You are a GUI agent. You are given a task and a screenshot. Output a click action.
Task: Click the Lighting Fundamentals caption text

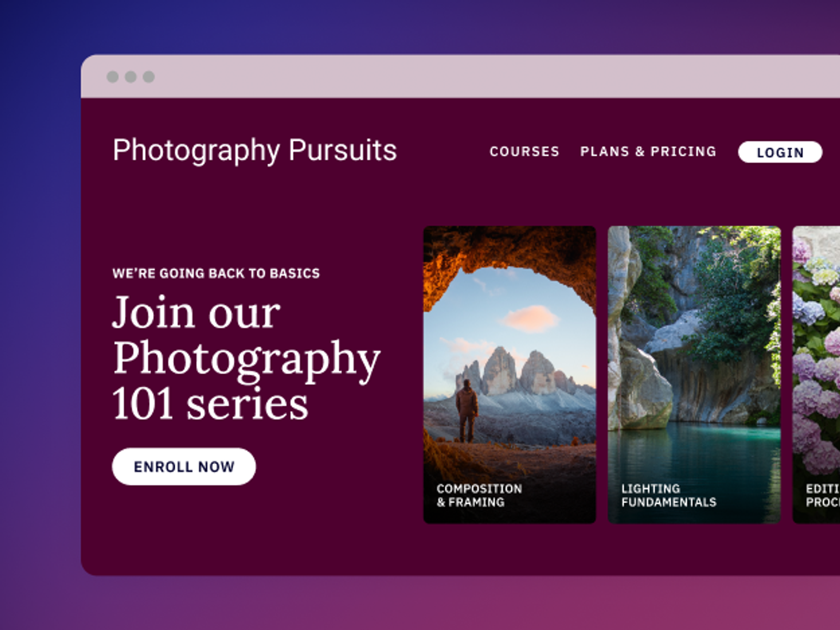coord(668,496)
